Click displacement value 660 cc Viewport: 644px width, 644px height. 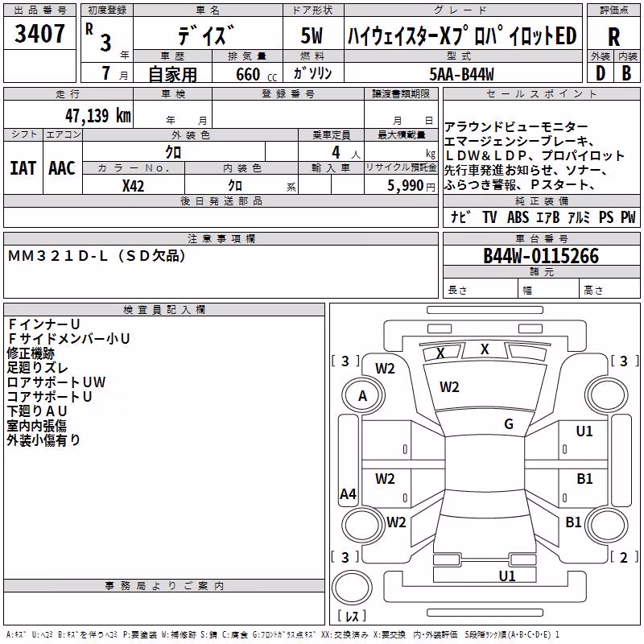click(256, 75)
